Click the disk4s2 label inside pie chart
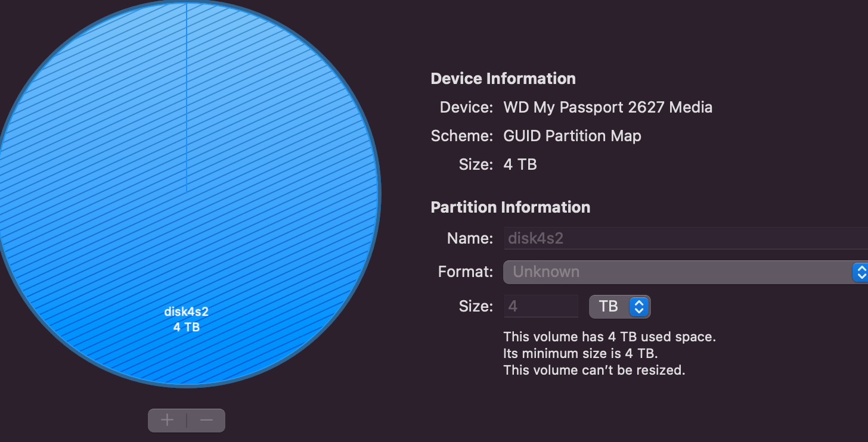The image size is (868, 442). (187, 312)
